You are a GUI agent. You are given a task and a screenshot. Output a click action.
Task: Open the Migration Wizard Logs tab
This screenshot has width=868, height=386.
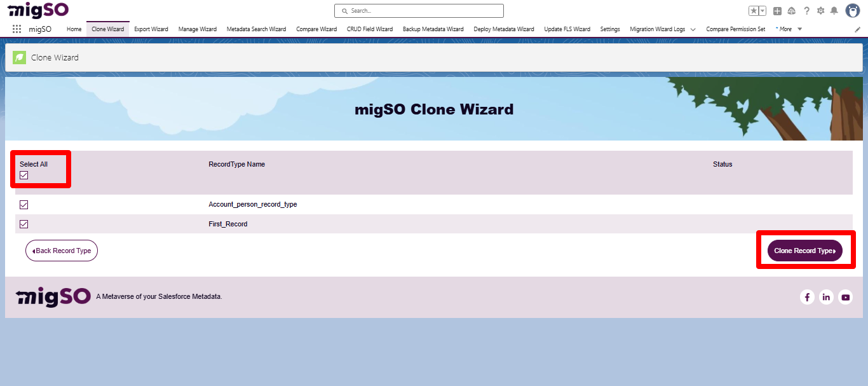[658, 29]
